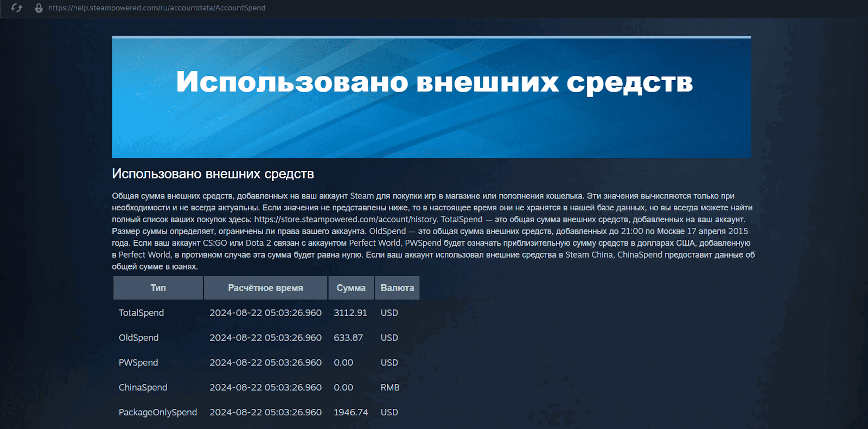
Task: Click the 'Тип' column header
Action: click(x=158, y=288)
